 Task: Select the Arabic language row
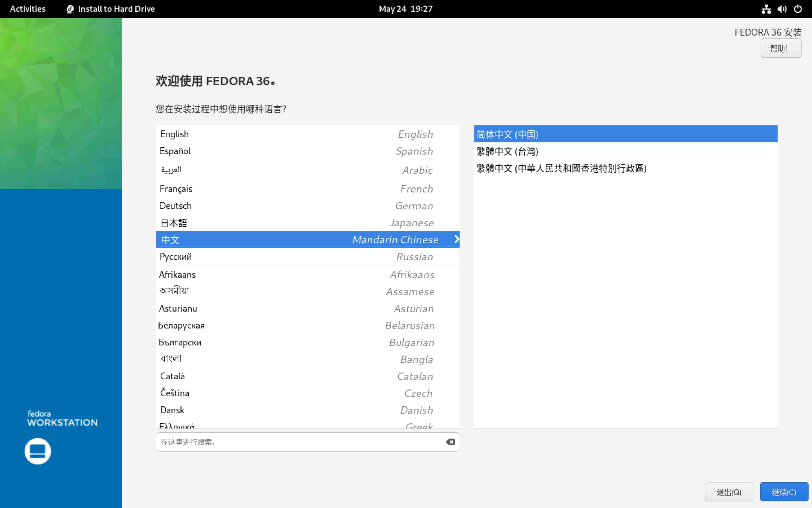pyautogui.click(x=308, y=170)
